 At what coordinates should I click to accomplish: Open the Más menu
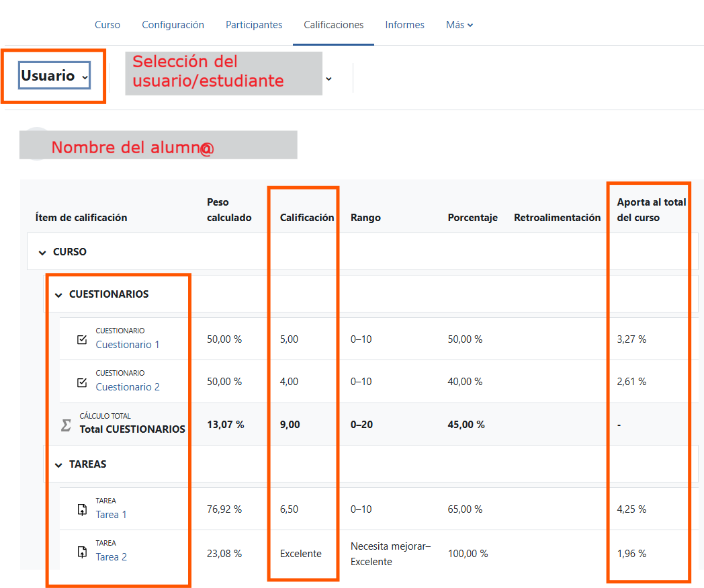coord(459,25)
